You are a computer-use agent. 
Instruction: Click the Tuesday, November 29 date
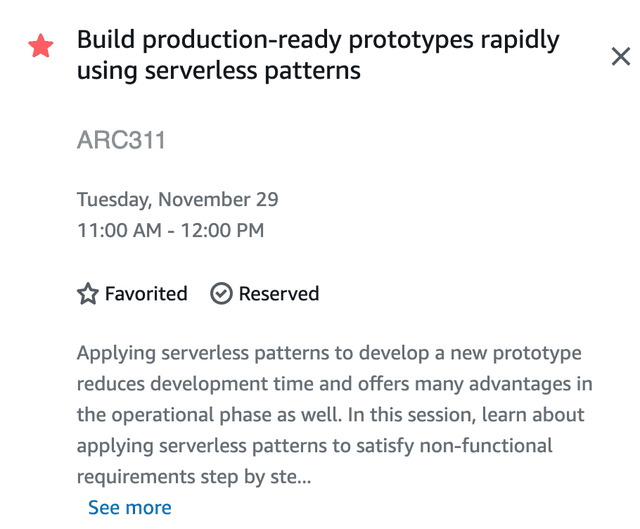point(178,200)
